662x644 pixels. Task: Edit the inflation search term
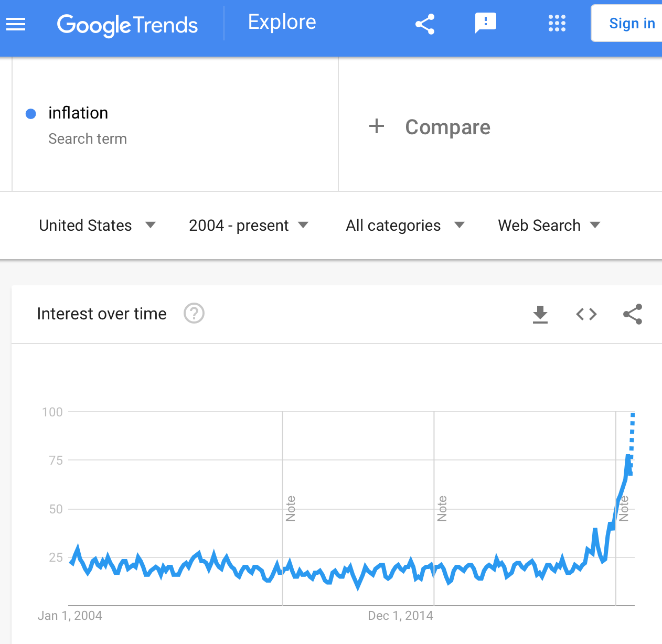(x=78, y=113)
